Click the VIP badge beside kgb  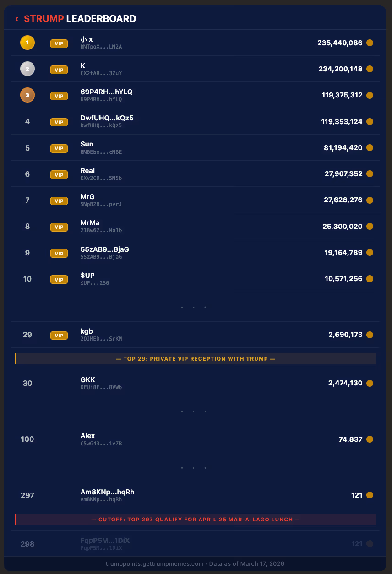tap(59, 336)
